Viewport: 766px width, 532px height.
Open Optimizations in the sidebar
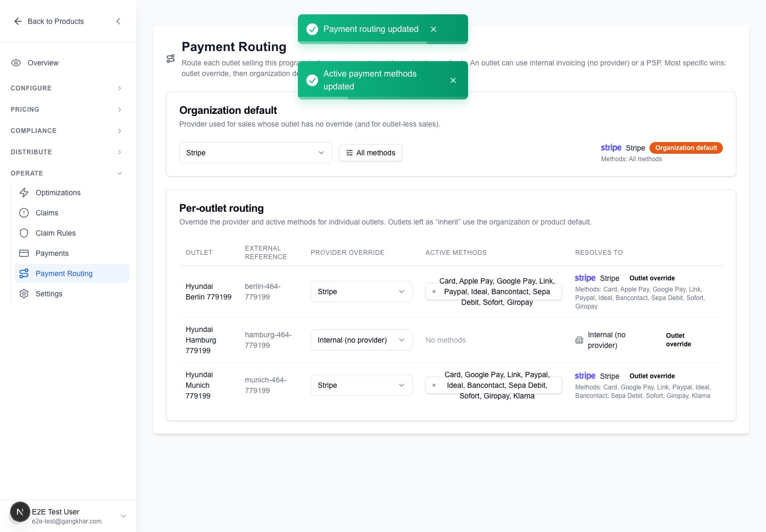(x=72, y=193)
